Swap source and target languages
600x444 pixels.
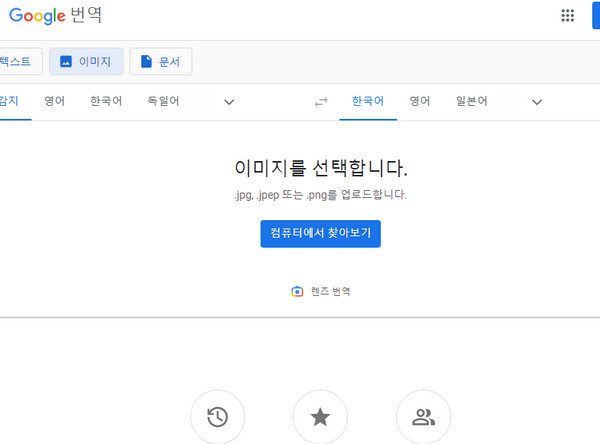click(321, 102)
